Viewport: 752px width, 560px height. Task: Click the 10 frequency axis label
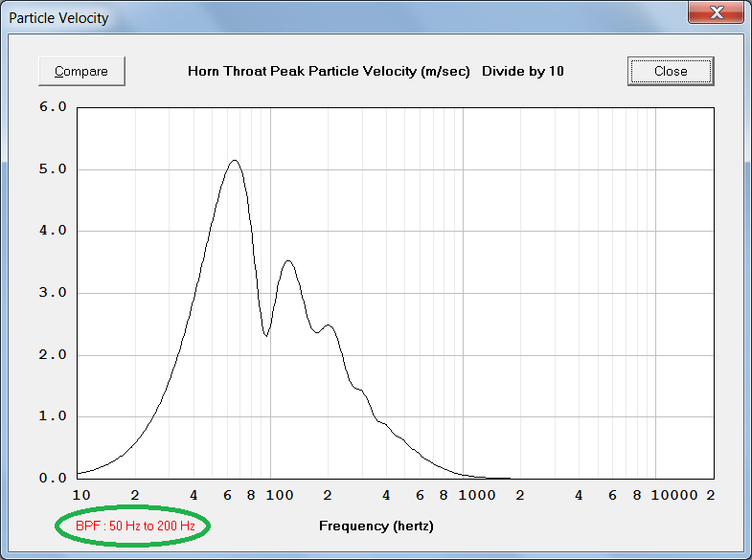coord(81,495)
